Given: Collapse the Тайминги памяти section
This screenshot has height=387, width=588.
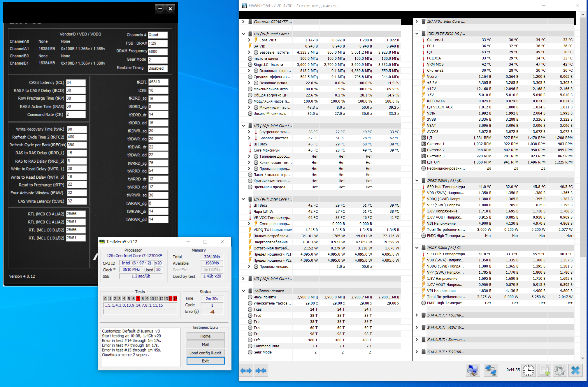Looking at the screenshot, I should 243,291.
